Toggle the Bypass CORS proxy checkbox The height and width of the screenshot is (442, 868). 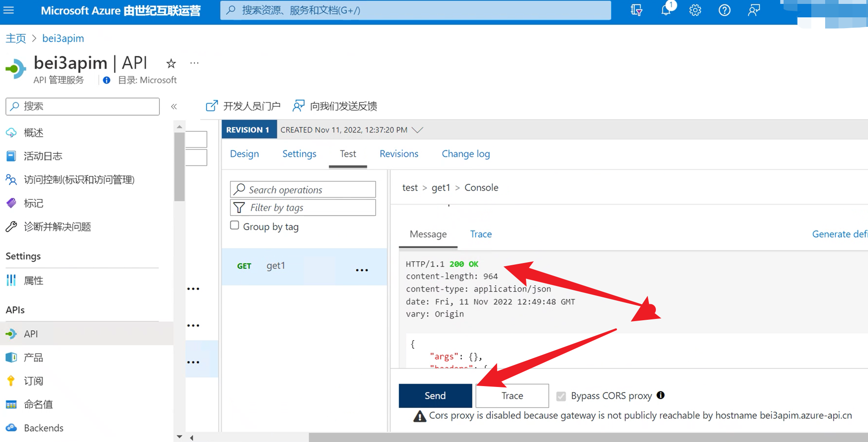[x=561, y=396]
